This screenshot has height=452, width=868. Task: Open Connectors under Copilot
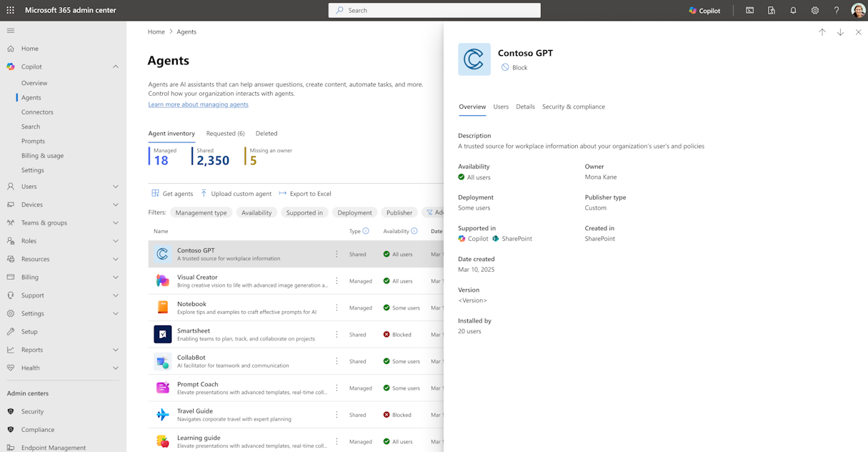pos(37,112)
